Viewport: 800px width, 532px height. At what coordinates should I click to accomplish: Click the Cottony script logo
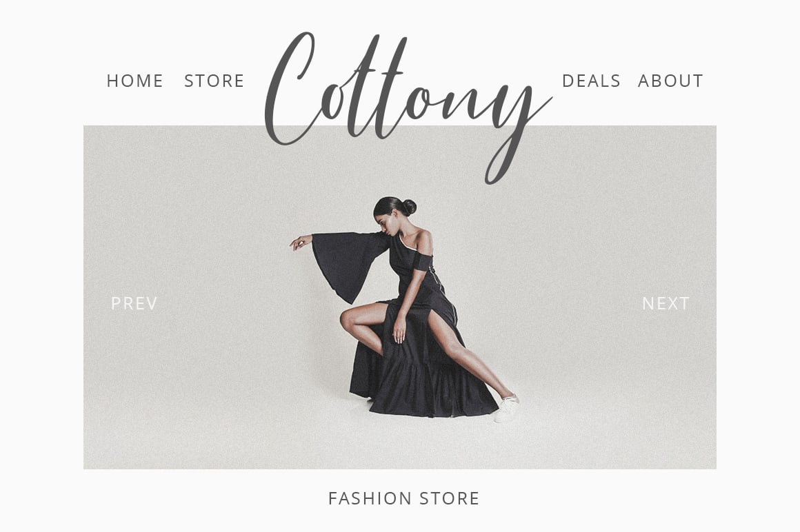(x=408, y=107)
